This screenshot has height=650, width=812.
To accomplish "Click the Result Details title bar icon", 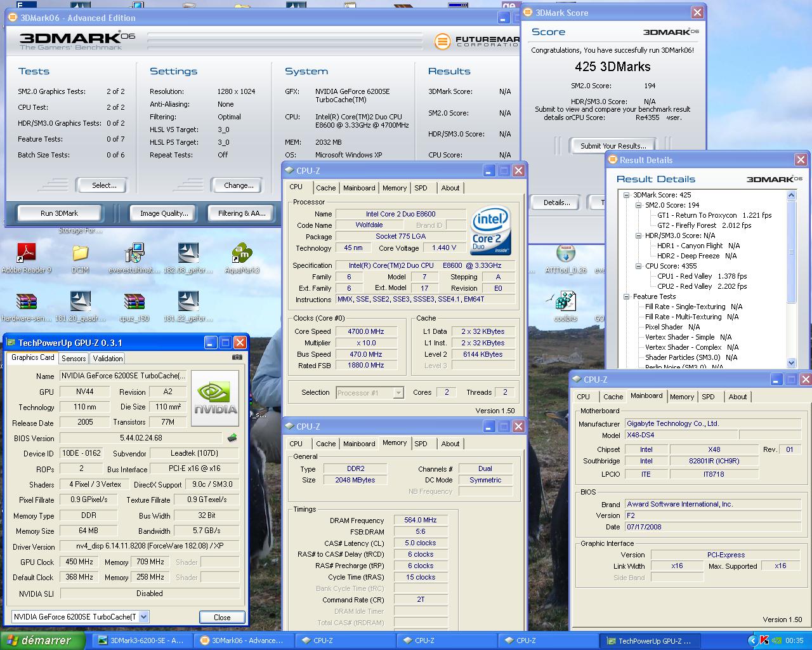I will [x=613, y=160].
